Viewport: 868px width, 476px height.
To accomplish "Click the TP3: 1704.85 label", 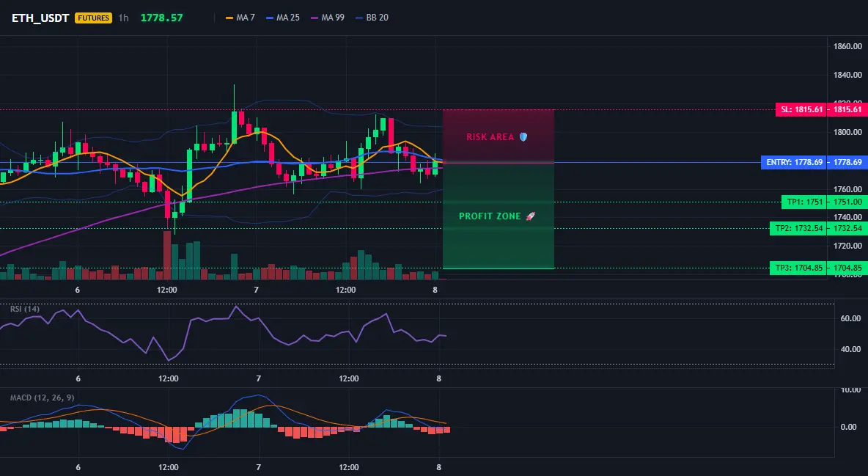I will coord(799,268).
